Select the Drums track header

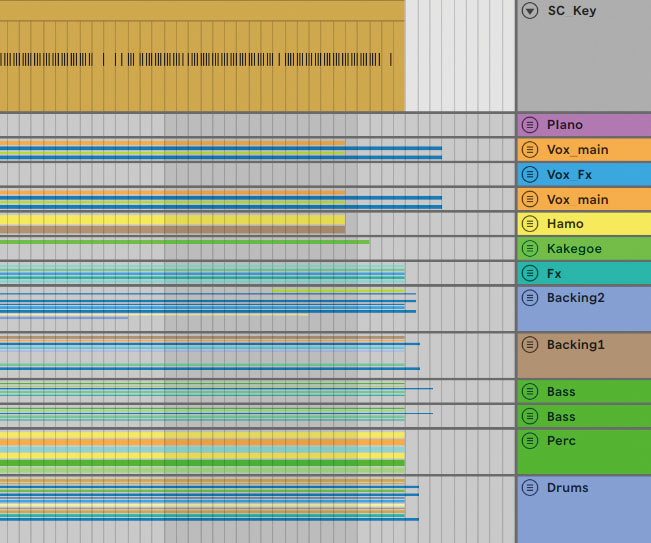584,510
